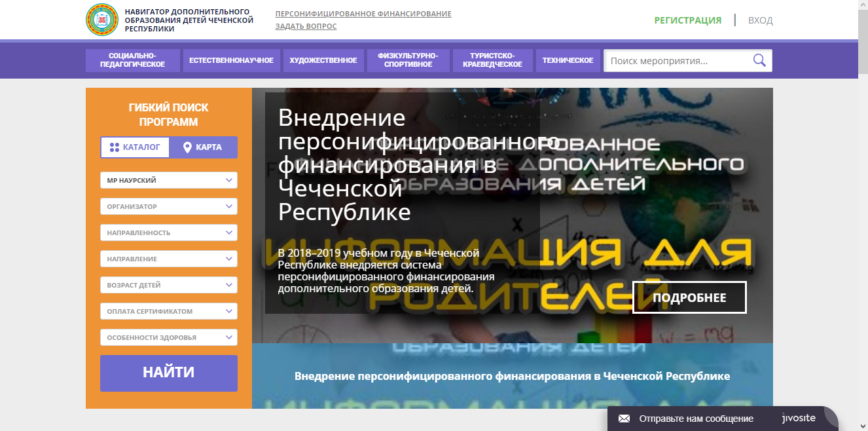Expand the ОСОБЕННОСТИ ЗДОРОВЬЯ dropdown
The width and height of the screenshot is (868, 431).
coord(168,337)
